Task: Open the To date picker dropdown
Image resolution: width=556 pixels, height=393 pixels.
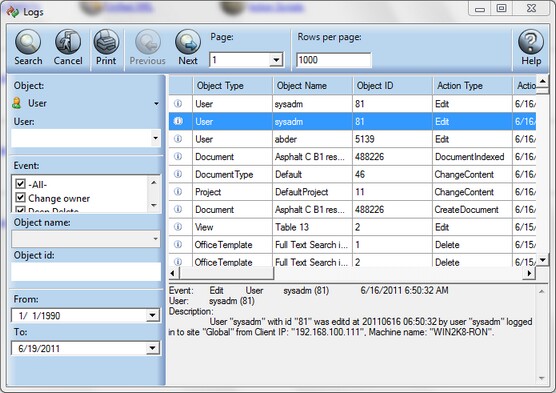Action: point(152,348)
